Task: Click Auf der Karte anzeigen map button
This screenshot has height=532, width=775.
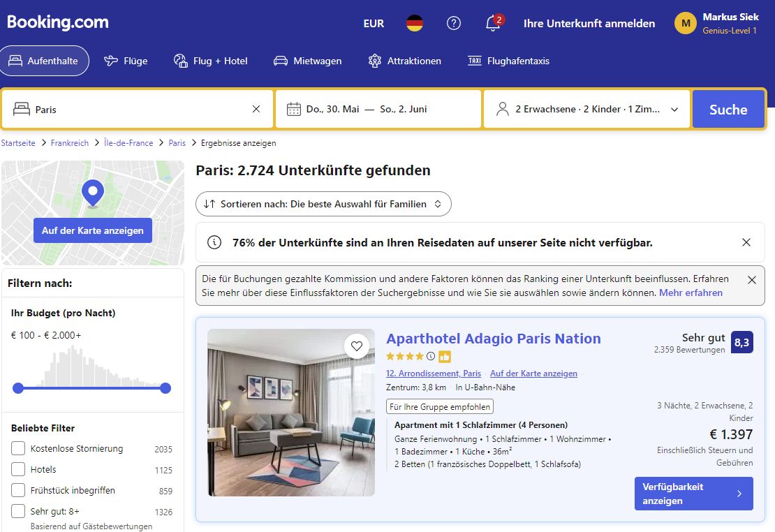Action: [93, 230]
